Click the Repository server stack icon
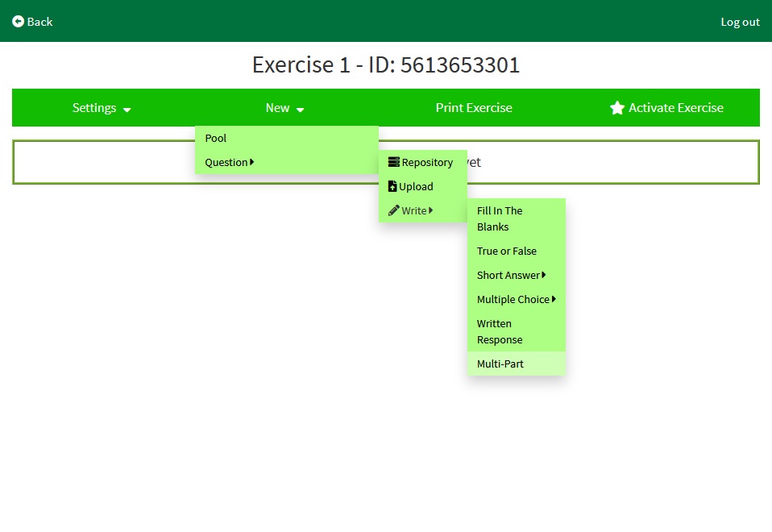The image size is (772, 532). coord(393,162)
